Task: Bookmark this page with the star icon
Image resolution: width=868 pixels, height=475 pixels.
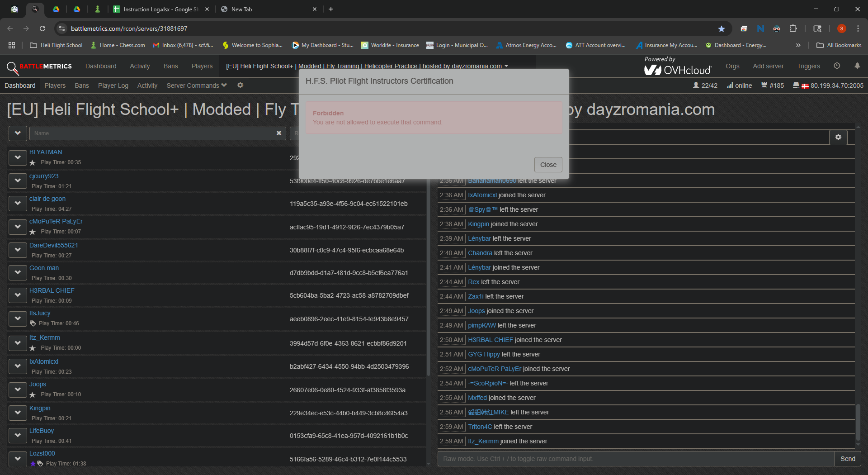Action: pyautogui.click(x=722, y=28)
